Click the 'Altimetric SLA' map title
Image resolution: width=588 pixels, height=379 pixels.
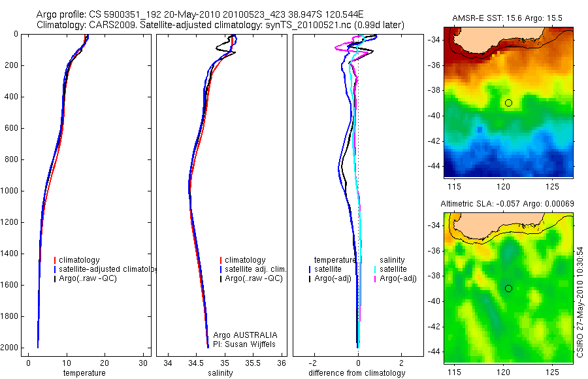[x=507, y=204]
